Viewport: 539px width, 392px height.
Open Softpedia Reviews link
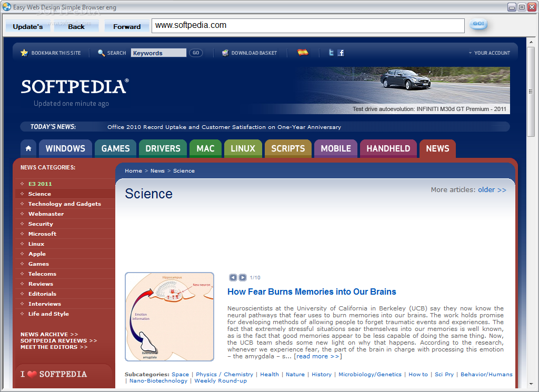point(59,340)
